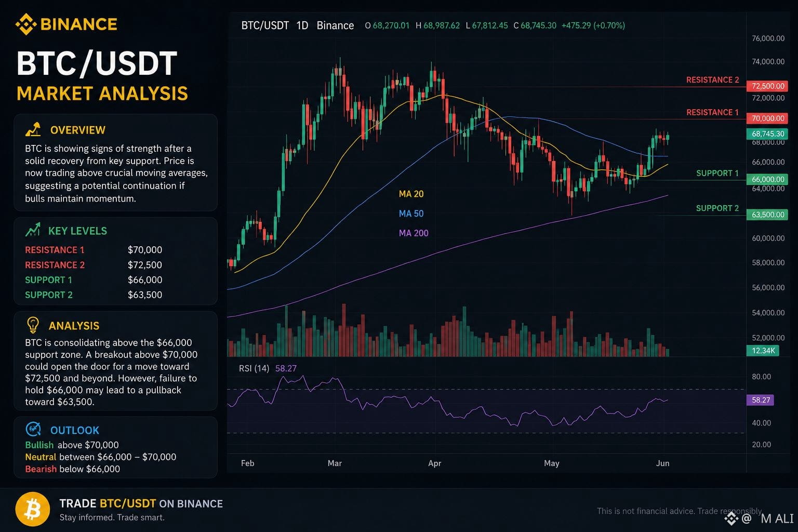This screenshot has width=798, height=532.
Task: Select the OVERVIEW section heading
Action: (x=78, y=130)
